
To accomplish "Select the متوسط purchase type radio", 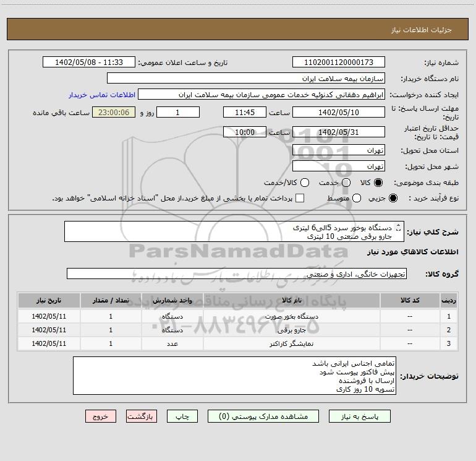I will [357, 198].
